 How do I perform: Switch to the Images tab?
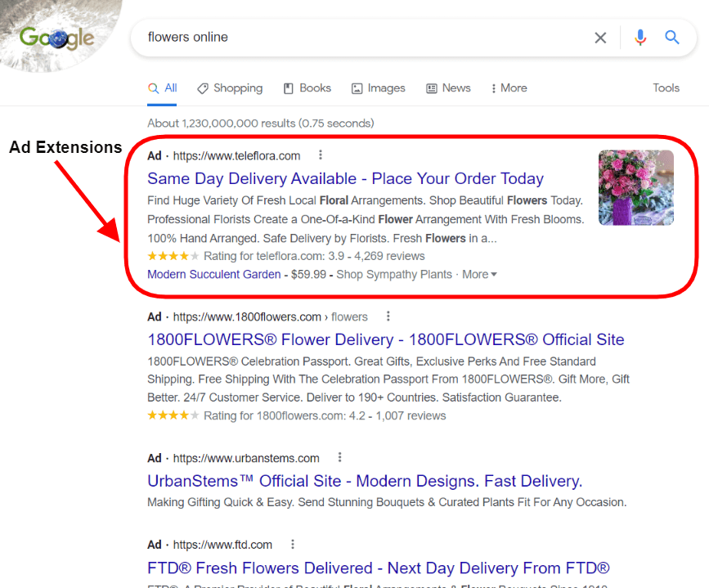click(x=378, y=88)
